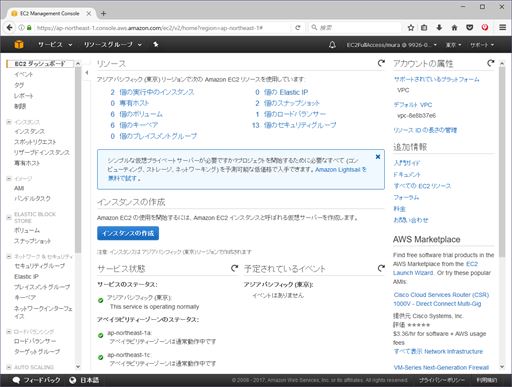Screen dimensions: 512x387
Task: Click the Firefox bookmark star icon
Action: pyautogui.click(x=411, y=28)
